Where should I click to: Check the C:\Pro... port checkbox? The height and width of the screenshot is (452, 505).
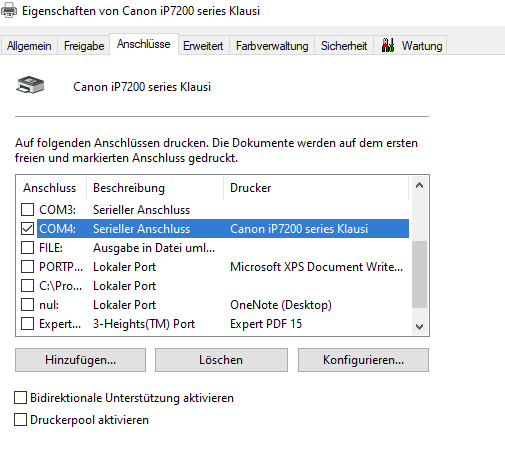pos(27,286)
